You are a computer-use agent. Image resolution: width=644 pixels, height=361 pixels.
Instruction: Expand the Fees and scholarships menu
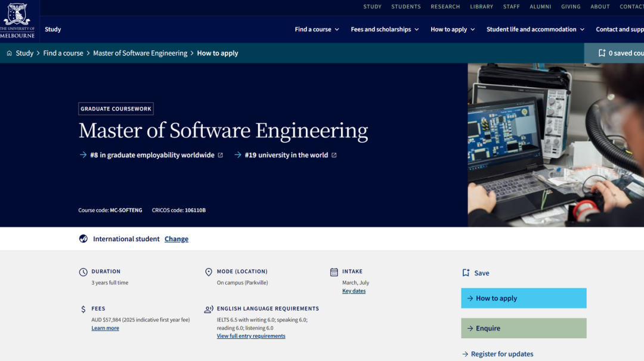point(385,29)
